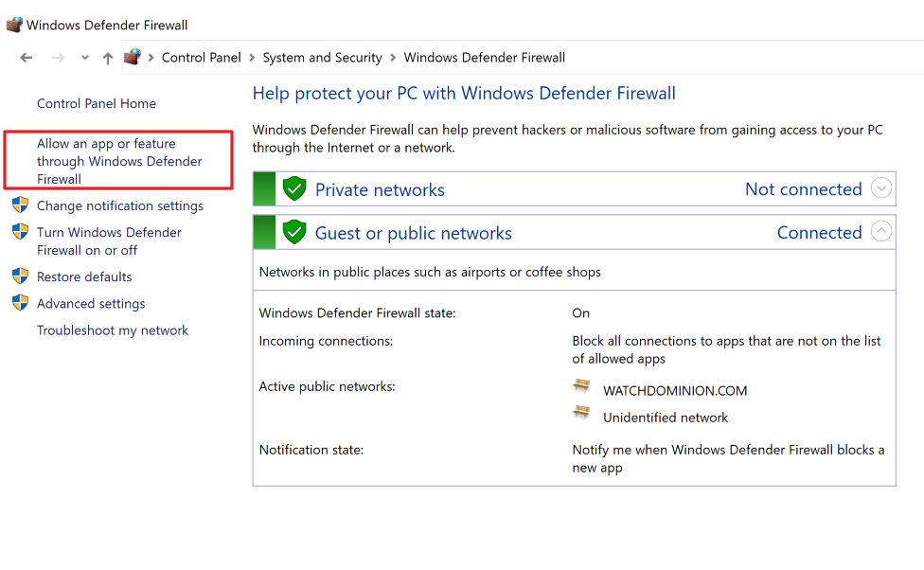Open Control Panel Home link
Image resolution: width=924 pixels, height=570 pixels.
97,103
